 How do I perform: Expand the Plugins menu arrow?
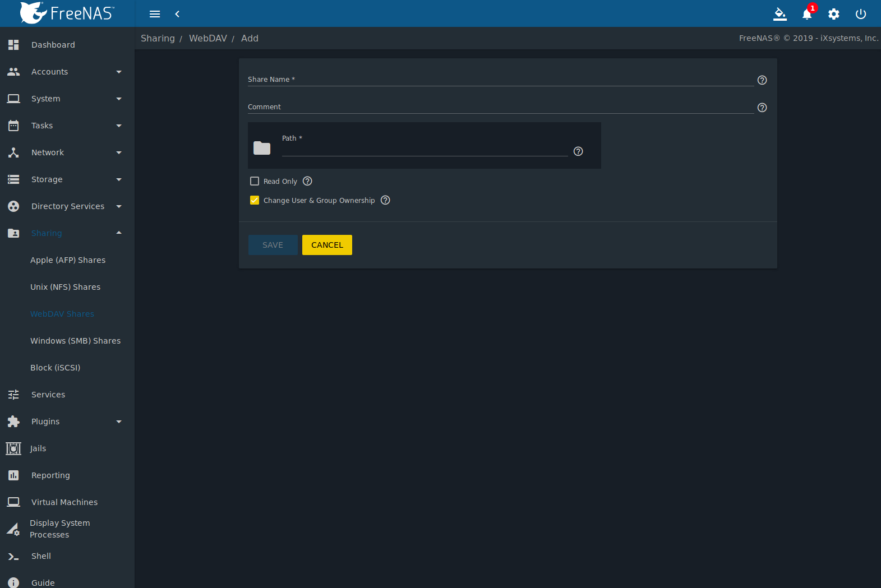coord(119,422)
